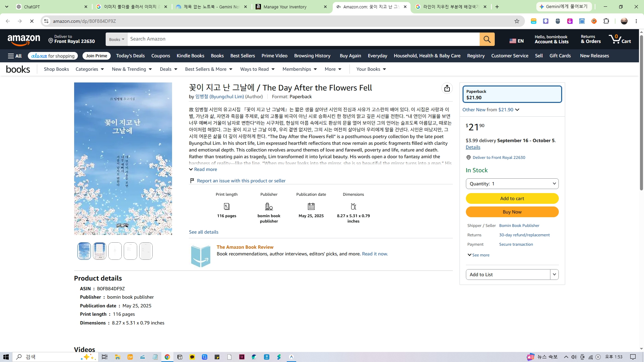Click the Amazon logo
The height and width of the screenshot is (362, 644).
tap(24, 40)
